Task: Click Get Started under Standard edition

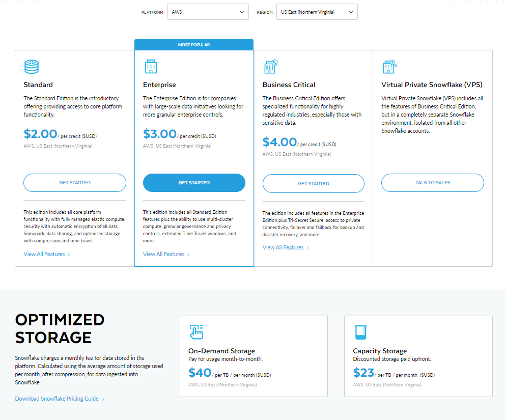Action: (x=74, y=182)
